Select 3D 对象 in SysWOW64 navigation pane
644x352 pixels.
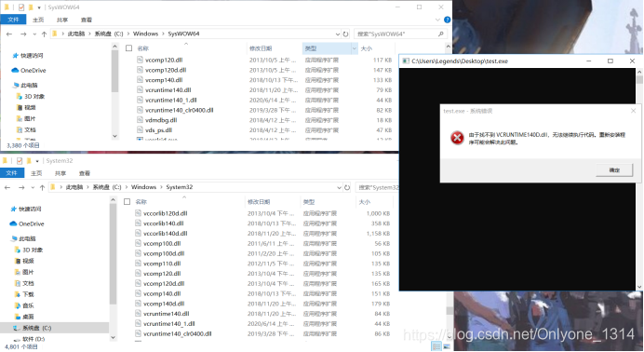click(x=30, y=97)
